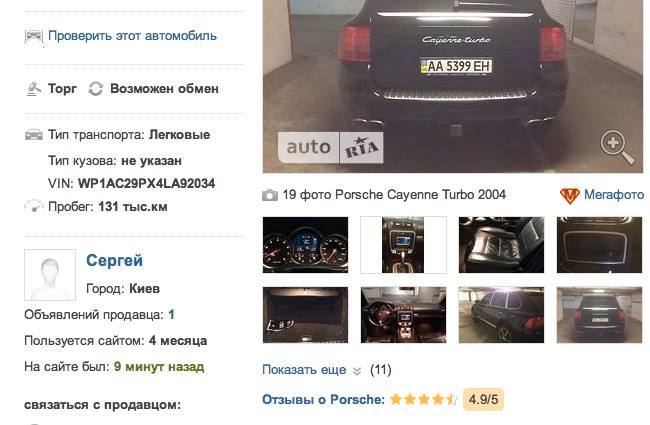Click the auto RIA watermark logo
The height and width of the screenshot is (425, 650).
pos(330,147)
